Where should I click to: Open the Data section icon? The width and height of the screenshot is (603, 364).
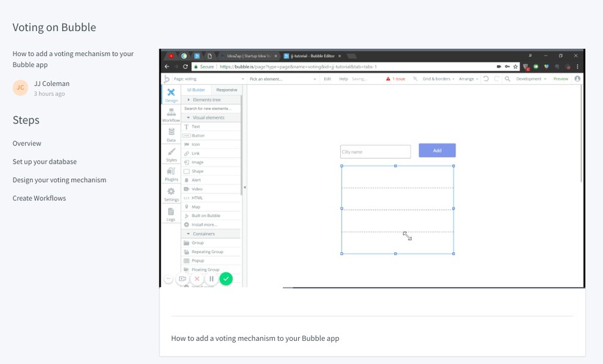click(x=171, y=134)
